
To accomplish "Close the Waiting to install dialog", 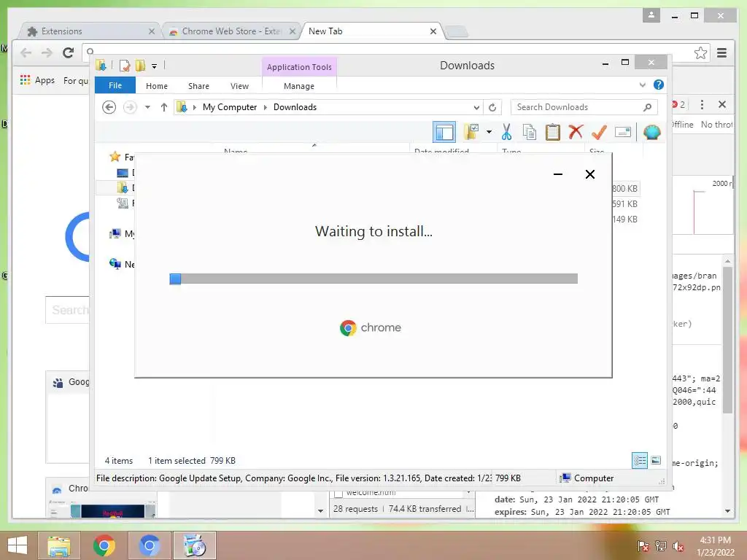I will pos(589,174).
